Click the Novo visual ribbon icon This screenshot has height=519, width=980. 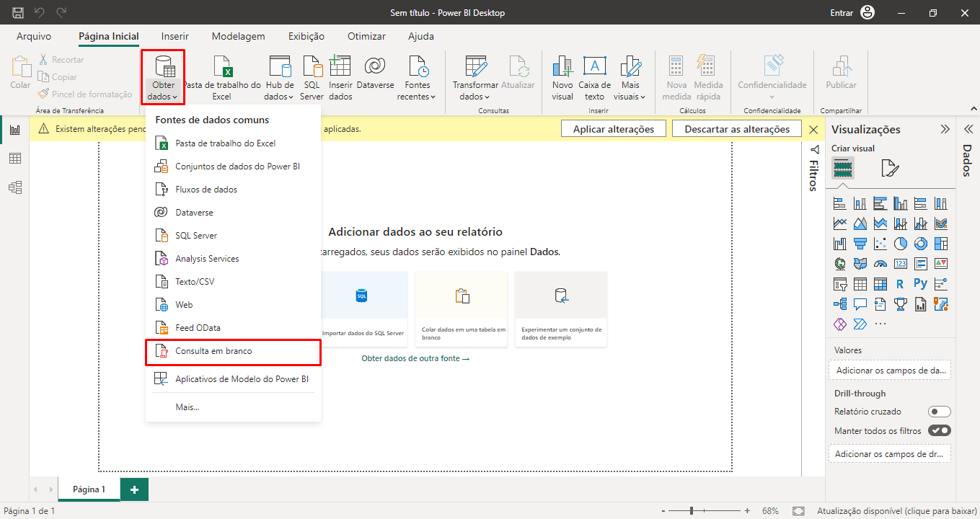562,67
